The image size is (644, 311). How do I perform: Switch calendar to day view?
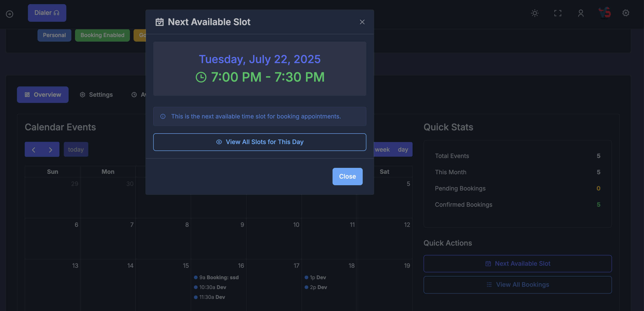[403, 149]
